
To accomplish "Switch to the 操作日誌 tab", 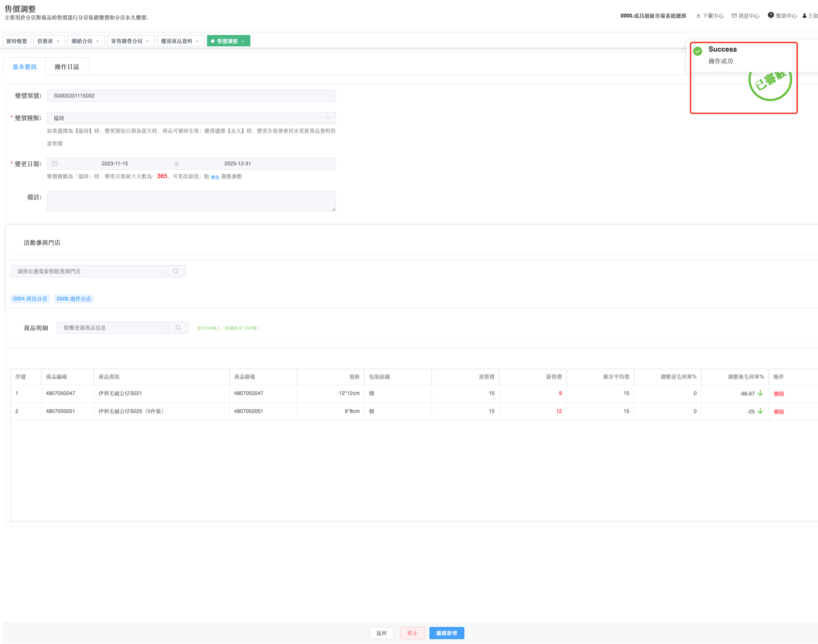I will click(67, 67).
